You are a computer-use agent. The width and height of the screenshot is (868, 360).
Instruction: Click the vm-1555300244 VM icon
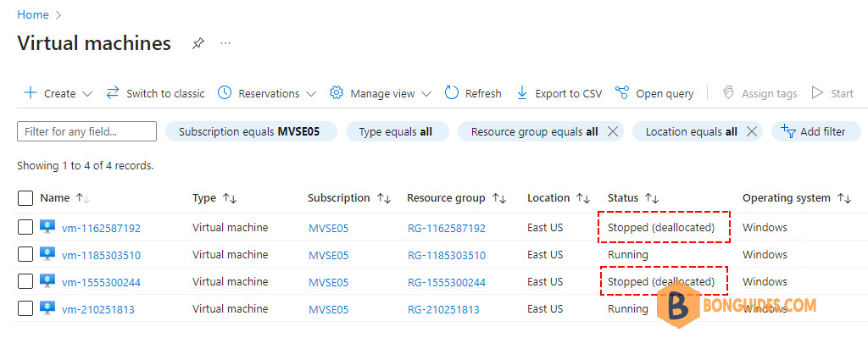pos(47,280)
